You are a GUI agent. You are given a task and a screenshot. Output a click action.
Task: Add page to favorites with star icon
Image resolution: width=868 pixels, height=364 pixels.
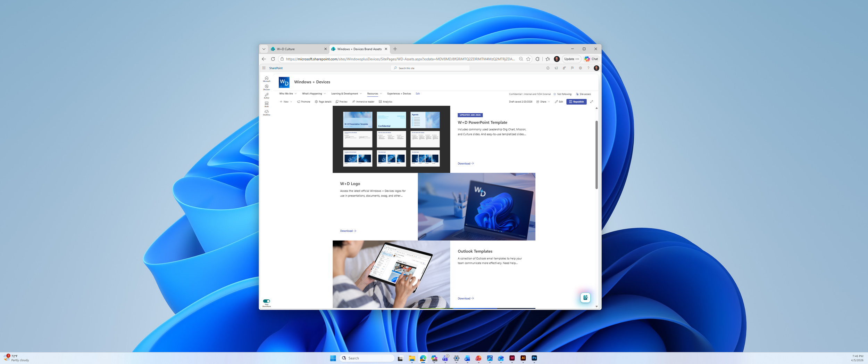(528, 59)
